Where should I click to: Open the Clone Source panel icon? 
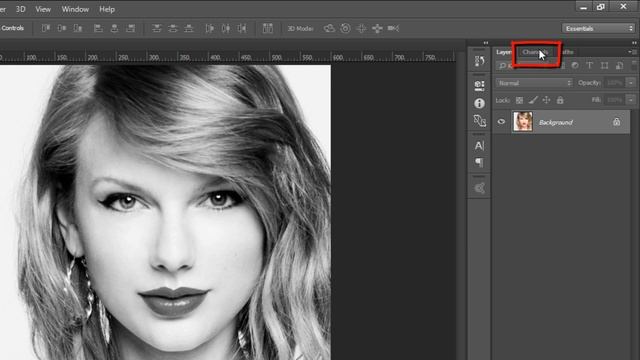480,121
